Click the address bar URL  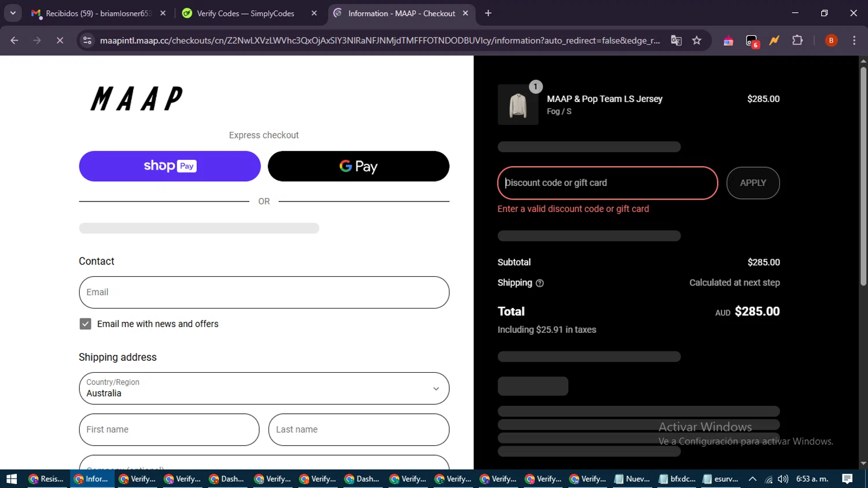tap(380, 41)
